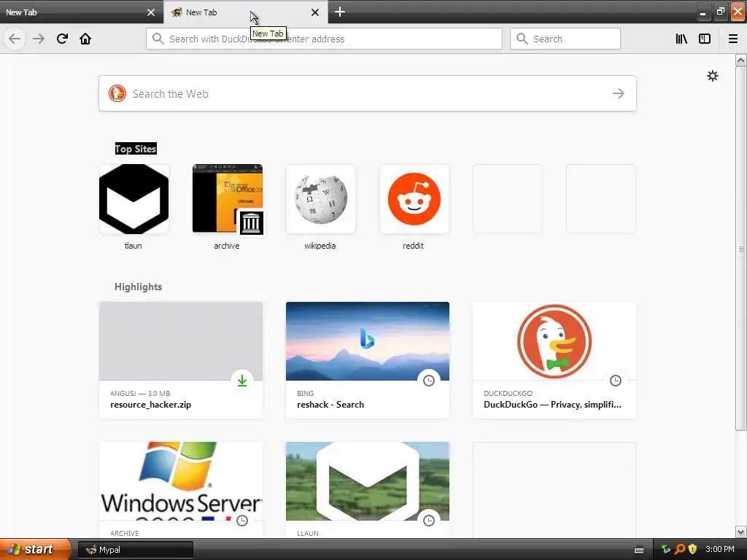Click history clock icon on DuckDuckGo card
This screenshot has width=747, height=560.
(x=616, y=381)
